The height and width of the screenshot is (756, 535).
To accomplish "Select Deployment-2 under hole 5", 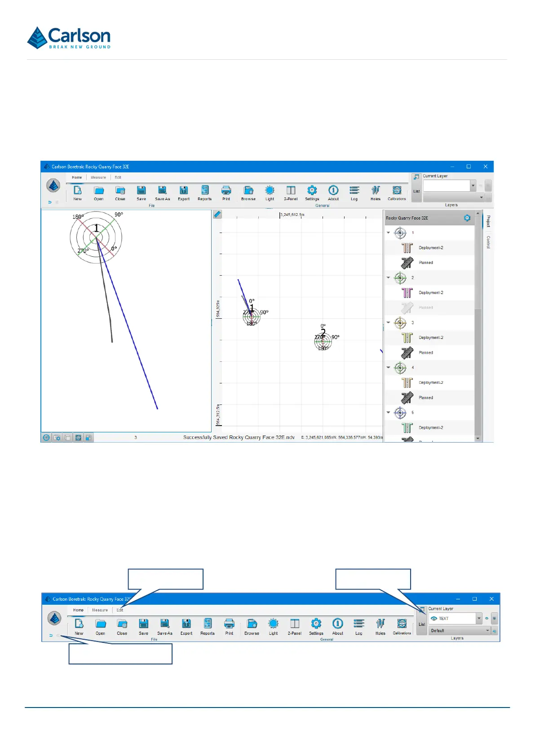I will click(x=431, y=427).
